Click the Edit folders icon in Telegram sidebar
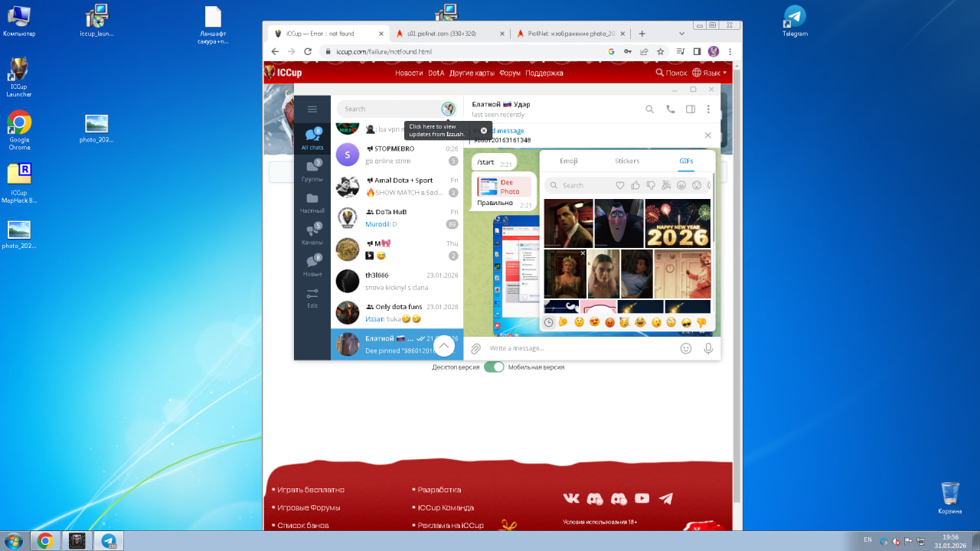The image size is (980, 551). point(312,297)
